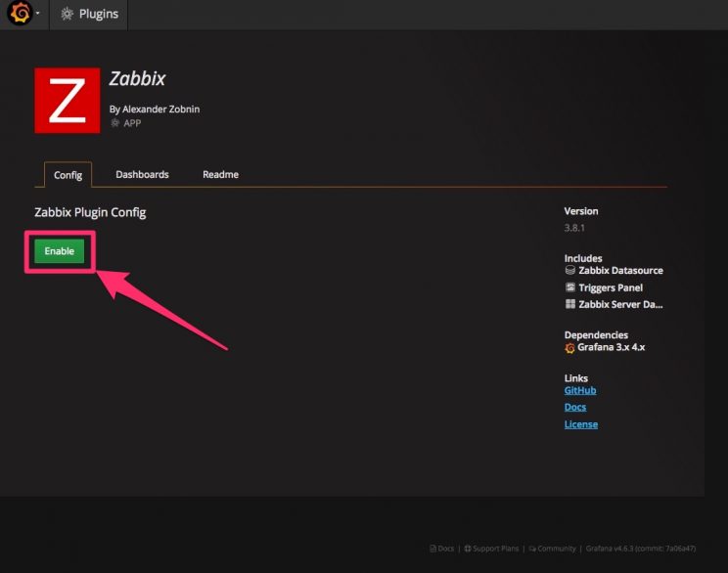Open the License link
The image size is (728, 573).
[x=581, y=424]
